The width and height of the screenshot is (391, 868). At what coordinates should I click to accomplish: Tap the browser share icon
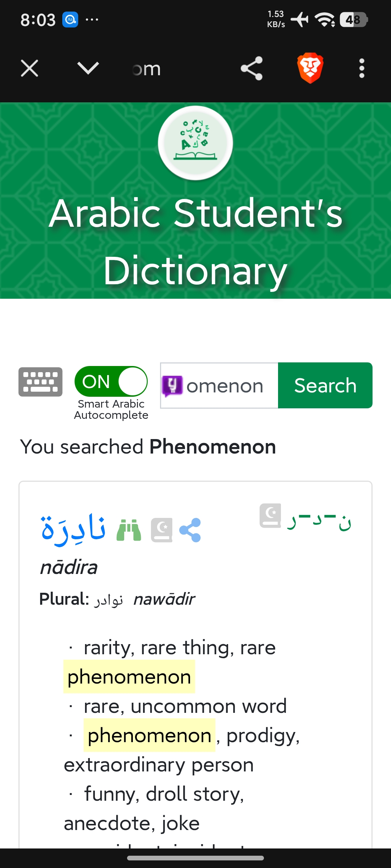tap(252, 68)
